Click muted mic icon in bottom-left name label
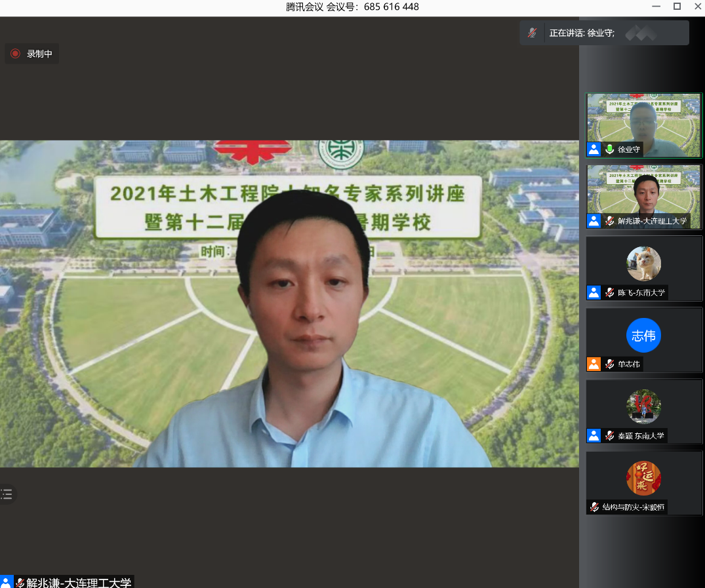Image resolution: width=705 pixels, height=588 pixels. tap(20, 582)
